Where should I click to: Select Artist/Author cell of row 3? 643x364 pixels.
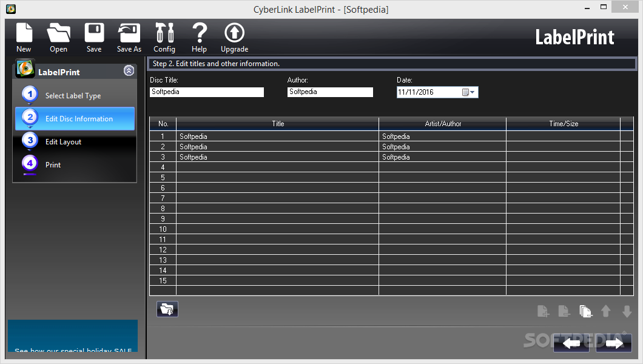[442, 157]
